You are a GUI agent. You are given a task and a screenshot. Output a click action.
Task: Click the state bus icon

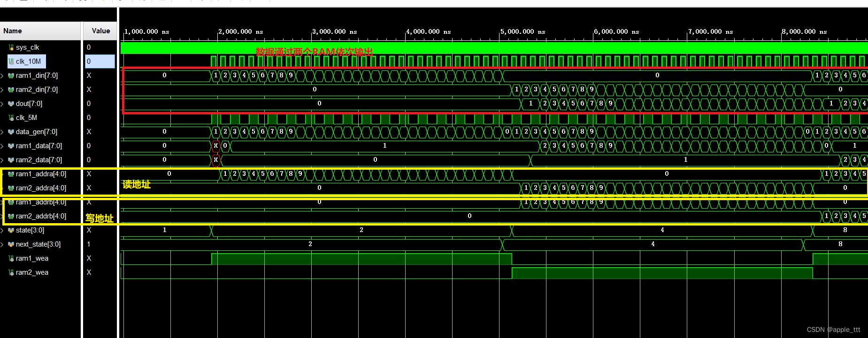11,230
